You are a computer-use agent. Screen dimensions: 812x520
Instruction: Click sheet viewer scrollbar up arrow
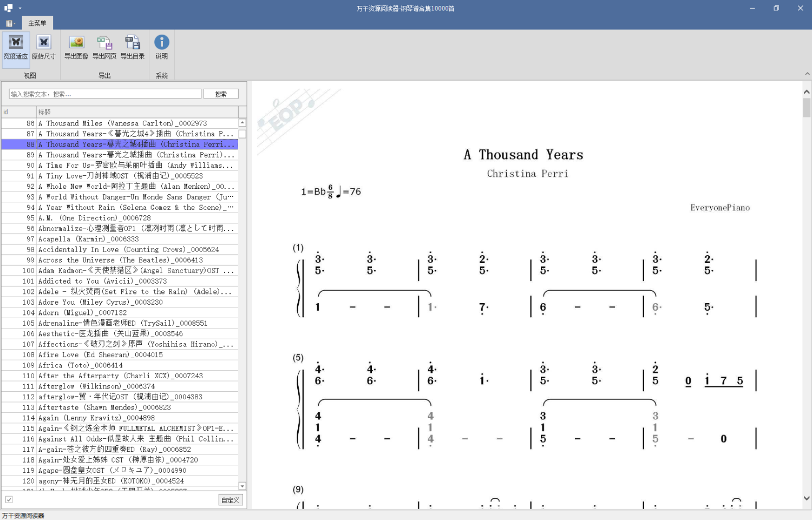click(807, 92)
